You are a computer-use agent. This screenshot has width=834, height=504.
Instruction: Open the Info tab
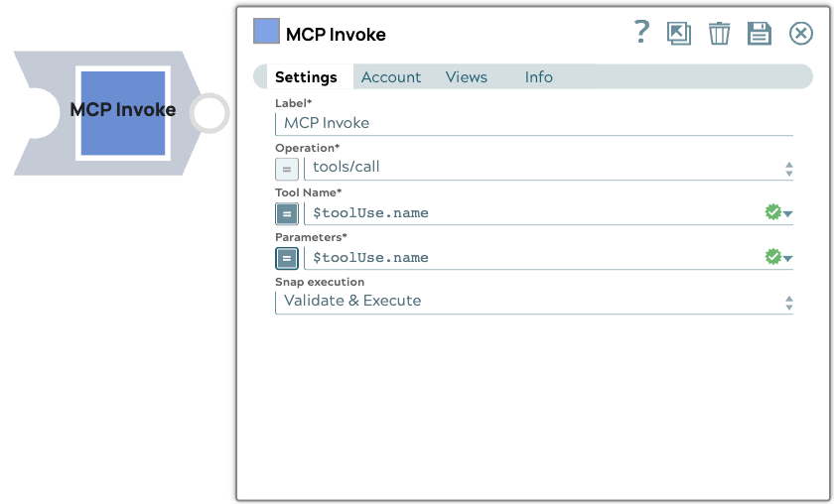pyautogui.click(x=538, y=77)
